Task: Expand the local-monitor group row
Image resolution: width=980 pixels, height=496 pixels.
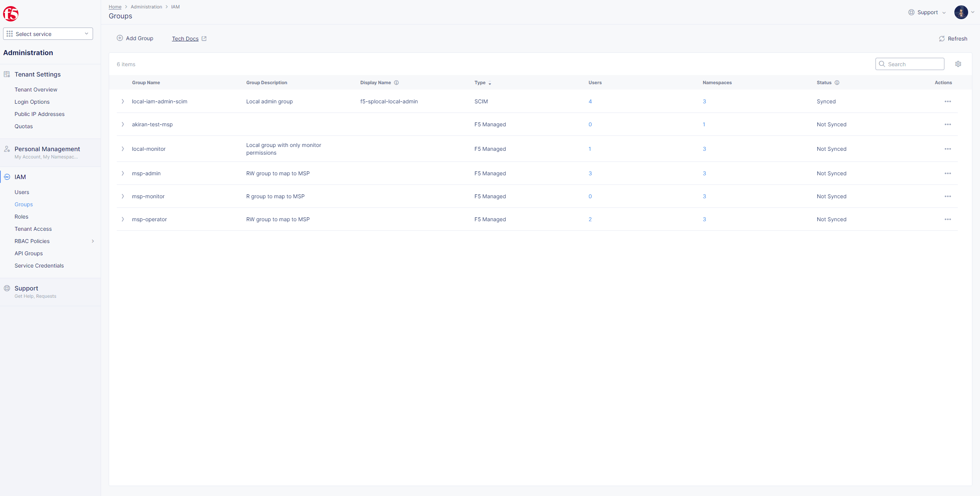Action: pyautogui.click(x=123, y=148)
